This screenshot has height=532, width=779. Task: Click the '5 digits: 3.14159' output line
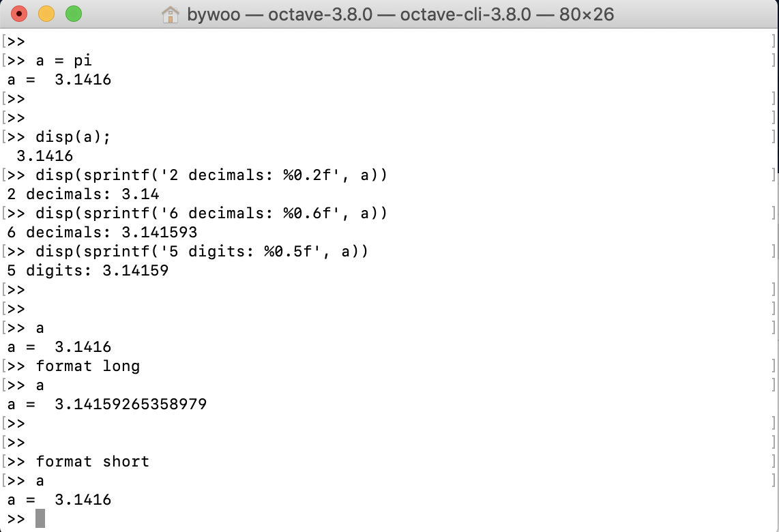pyautogui.click(x=88, y=271)
